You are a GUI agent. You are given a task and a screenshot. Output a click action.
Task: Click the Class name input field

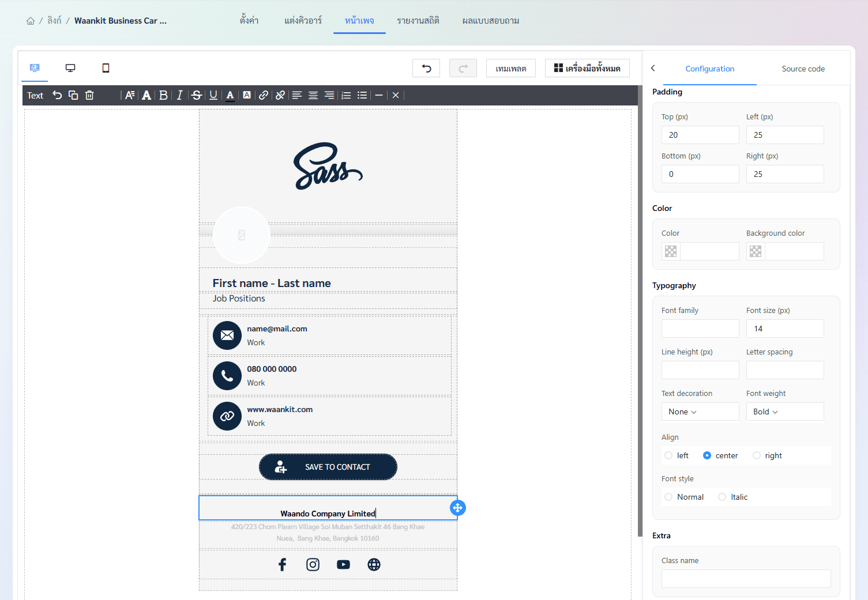point(746,579)
